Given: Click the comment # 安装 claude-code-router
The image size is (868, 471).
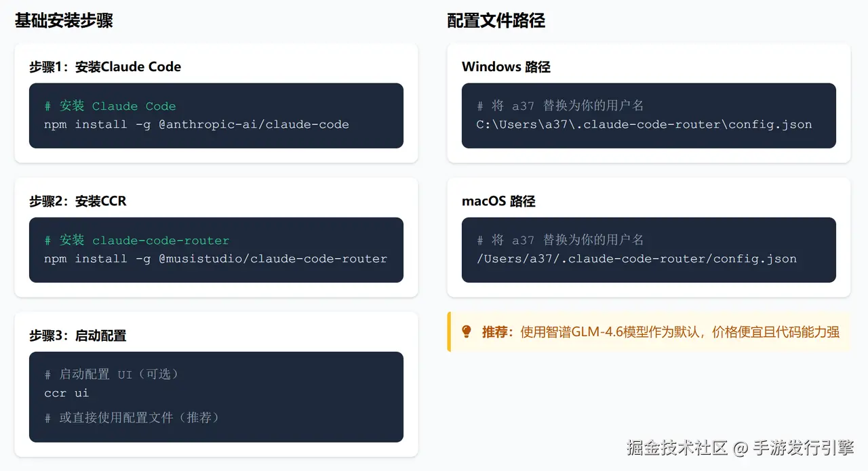Looking at the screenshot, I should point(137,240).
